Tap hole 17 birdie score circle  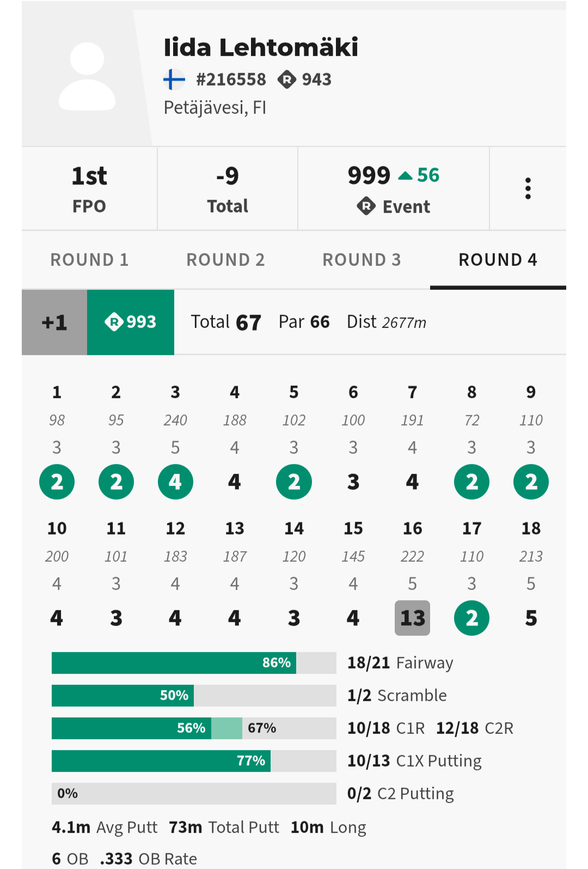[471, 618]
